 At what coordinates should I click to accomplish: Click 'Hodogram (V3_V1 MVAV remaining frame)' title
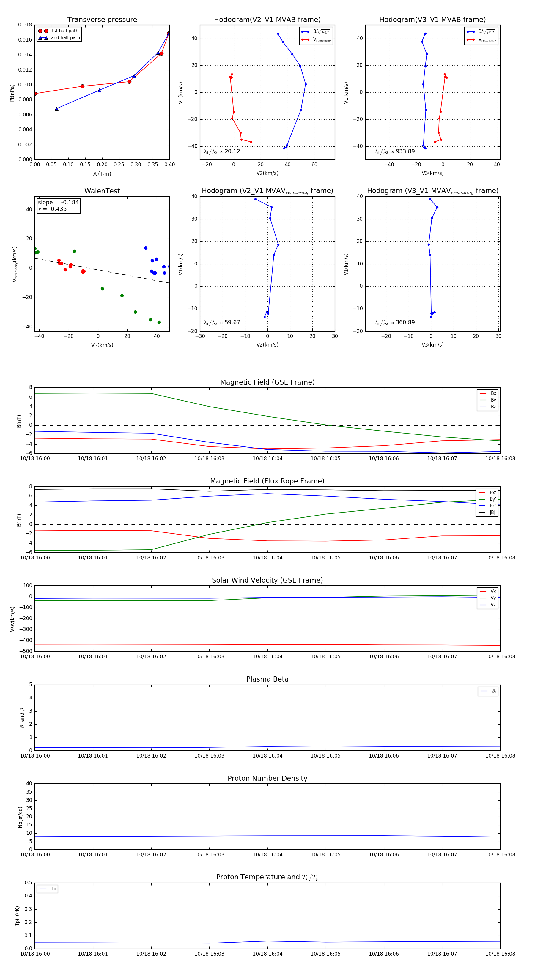[x=432, y=191]
